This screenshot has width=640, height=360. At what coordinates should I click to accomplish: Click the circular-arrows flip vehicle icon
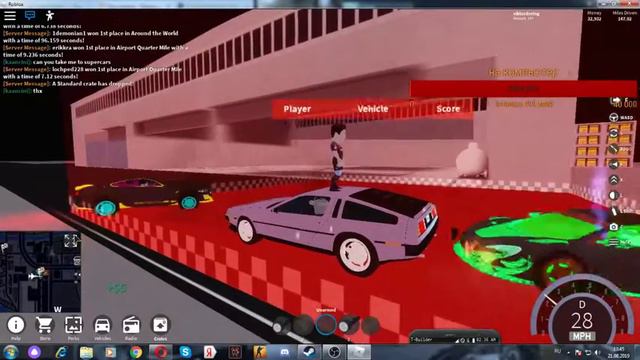click(x=613, y=133)
